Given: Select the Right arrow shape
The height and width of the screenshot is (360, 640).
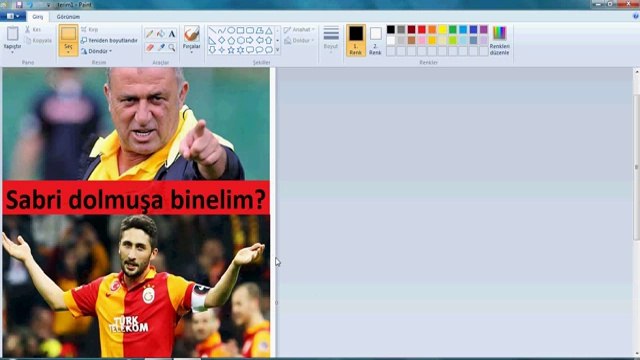Looking at the screenshot, I should pos(250,40).
